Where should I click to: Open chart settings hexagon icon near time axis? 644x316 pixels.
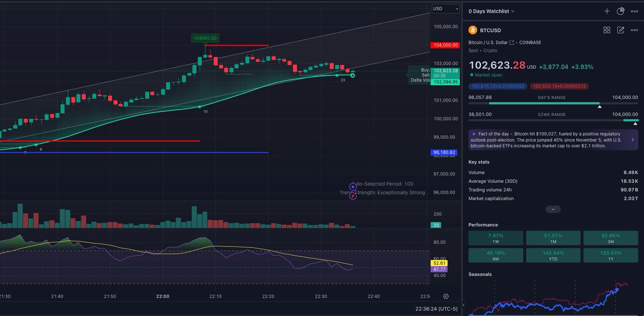[x=446, y=296]
